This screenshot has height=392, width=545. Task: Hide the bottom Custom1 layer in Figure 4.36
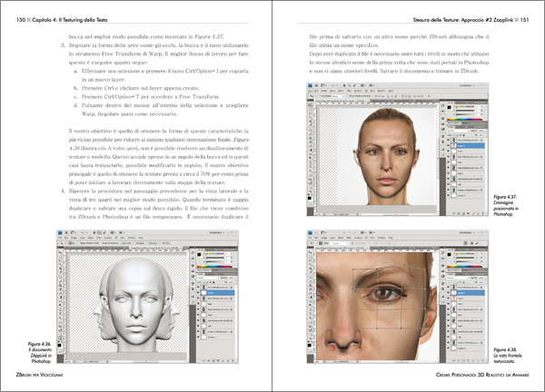pyautogui.click(x=198, y=337)
